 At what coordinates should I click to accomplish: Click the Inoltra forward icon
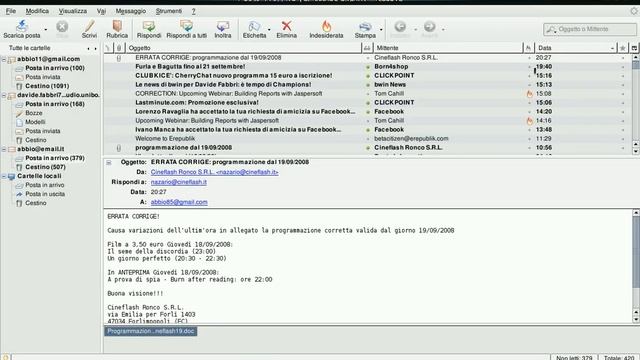[x=222, y=26]
